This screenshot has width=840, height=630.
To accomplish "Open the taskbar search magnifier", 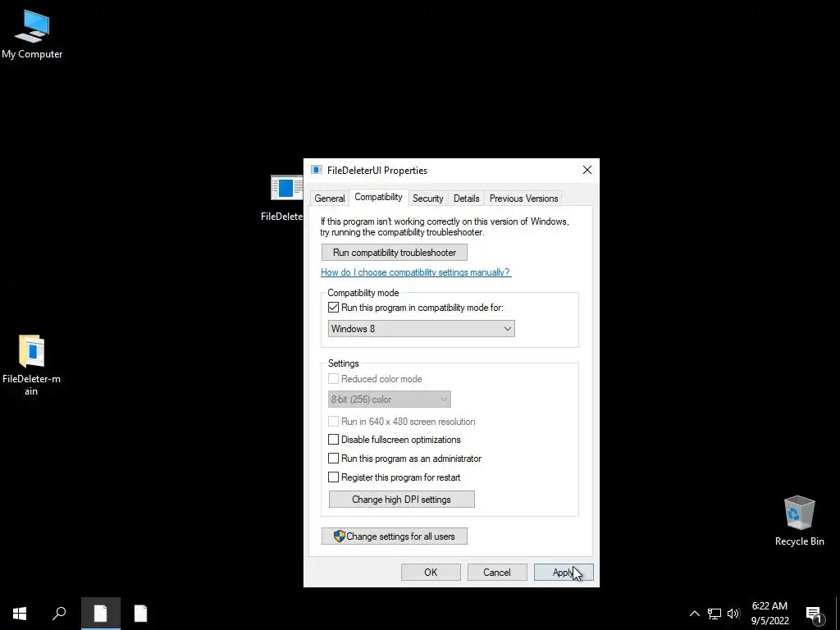I will pyautogui.click(x=59, y=614).
